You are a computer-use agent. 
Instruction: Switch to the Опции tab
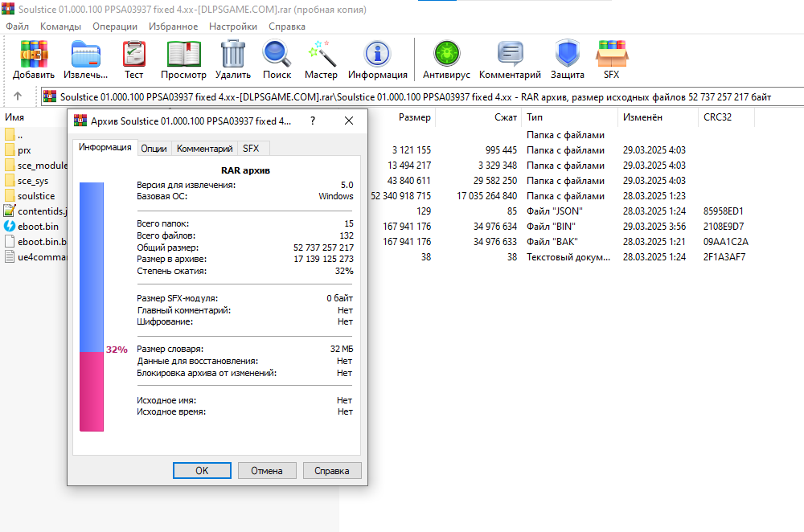point(154,149)
